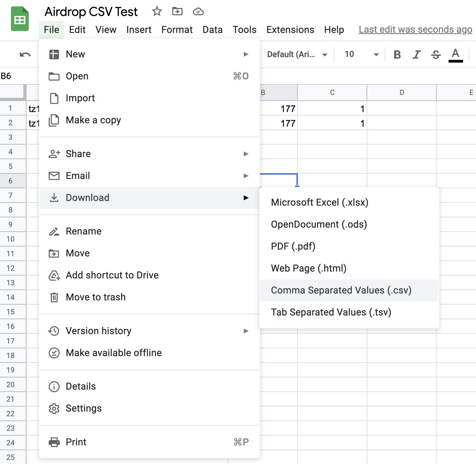Apply strikethrough formatting

(436, 54)
